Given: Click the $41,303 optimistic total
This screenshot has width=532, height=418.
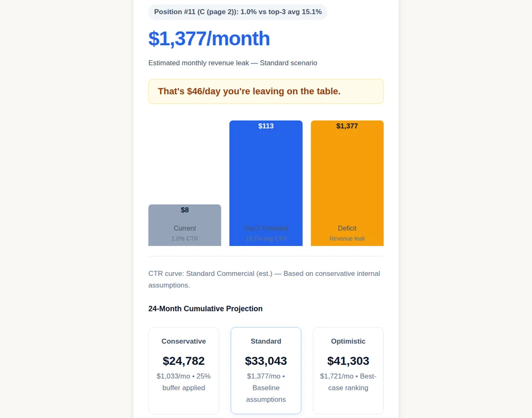Looking at the screenshot, I should click(348, 360).
